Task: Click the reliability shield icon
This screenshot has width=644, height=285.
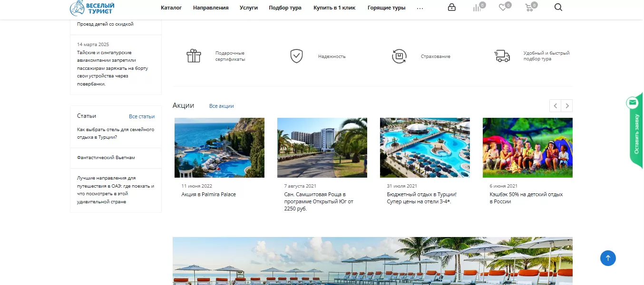Action: [x=296, y=56]
